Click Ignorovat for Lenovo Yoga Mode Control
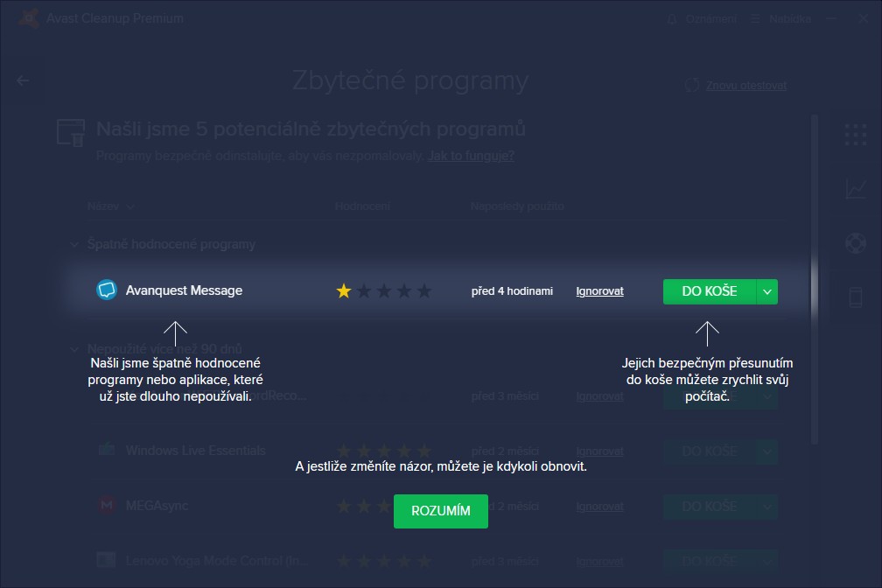882x588 pixels. (599, 562)
